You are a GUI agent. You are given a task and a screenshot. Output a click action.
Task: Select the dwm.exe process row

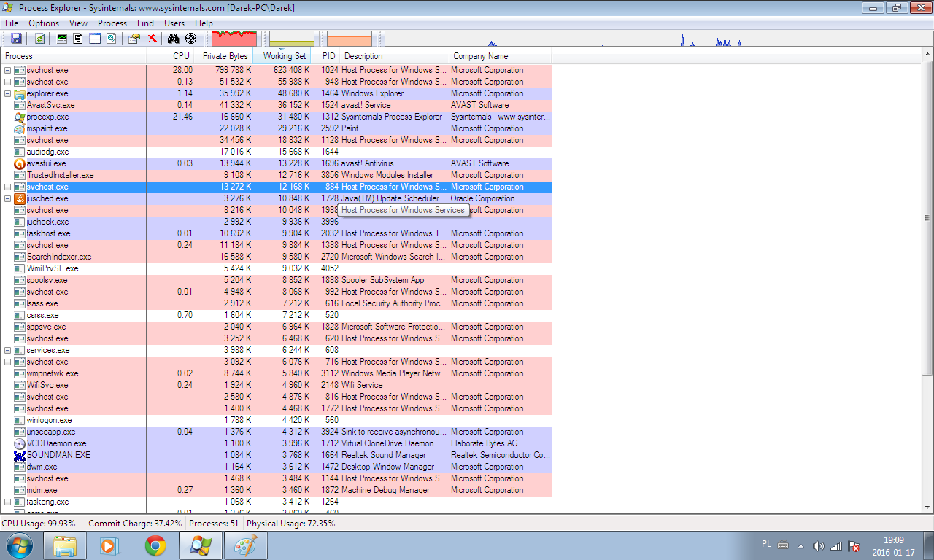(276, 467)
